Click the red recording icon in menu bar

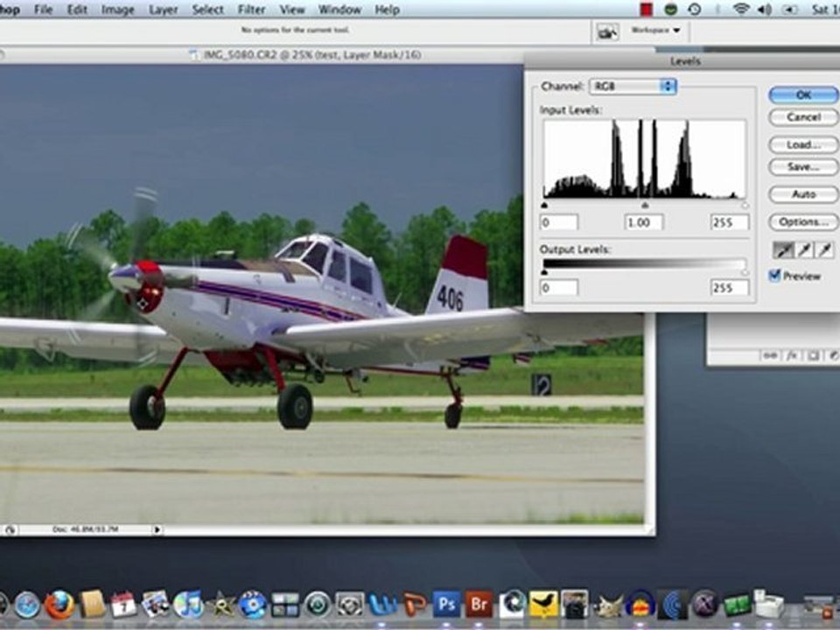click(647, 9)
